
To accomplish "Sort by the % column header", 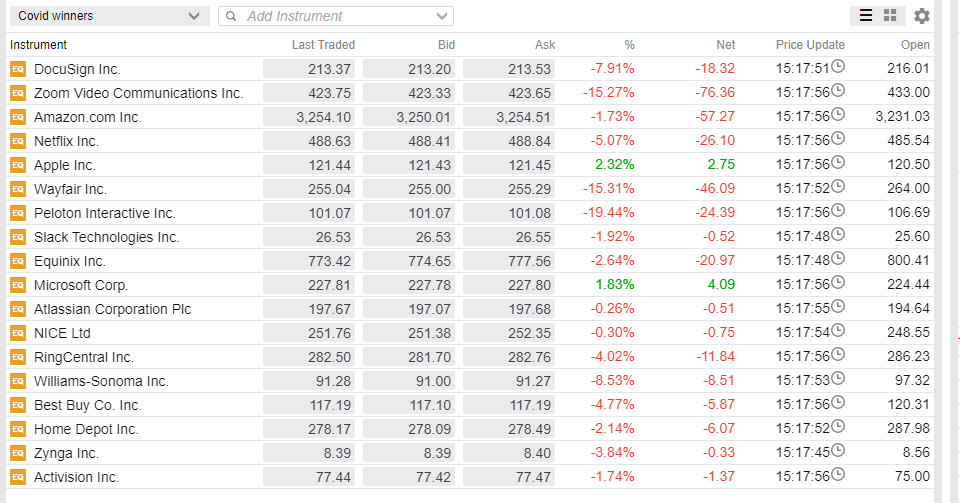I will [x=629, y=45].
